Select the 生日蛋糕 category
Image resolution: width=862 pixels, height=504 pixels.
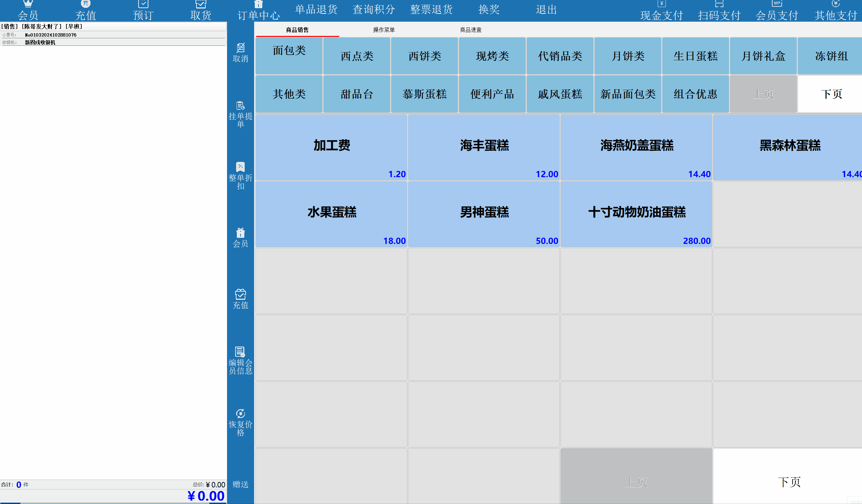(x=695, y=56)
